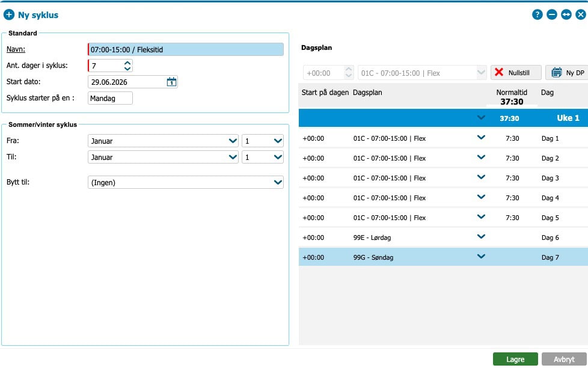Screen dimensions: 588x368
Task: Collapse the Uke 1 header row chevron
Action: coord(481,118)
